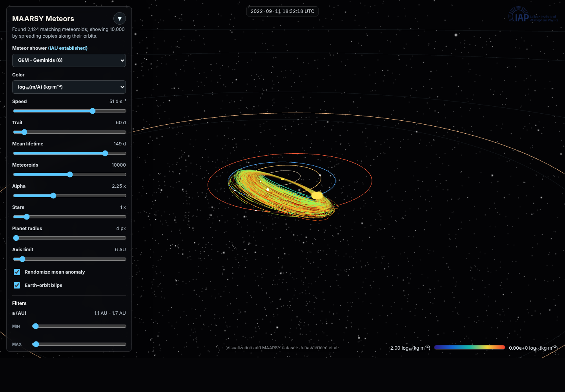Click the Earth-orbit blips label

[x=44, y=285]
